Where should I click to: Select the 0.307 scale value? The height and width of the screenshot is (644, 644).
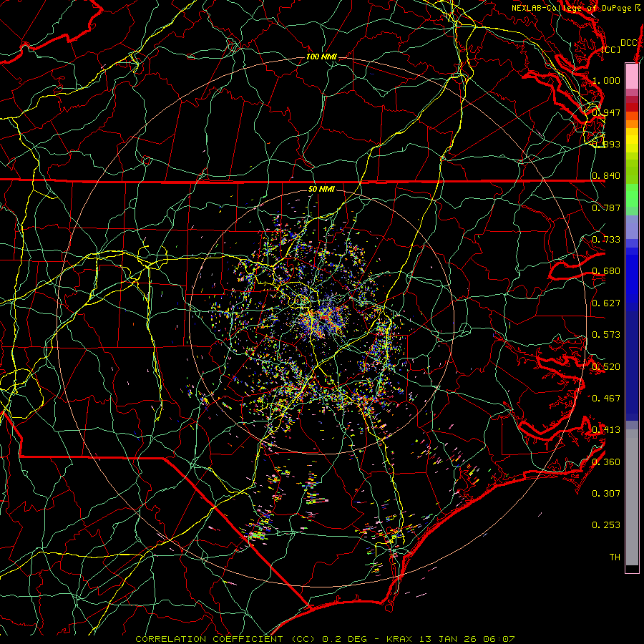606,494
